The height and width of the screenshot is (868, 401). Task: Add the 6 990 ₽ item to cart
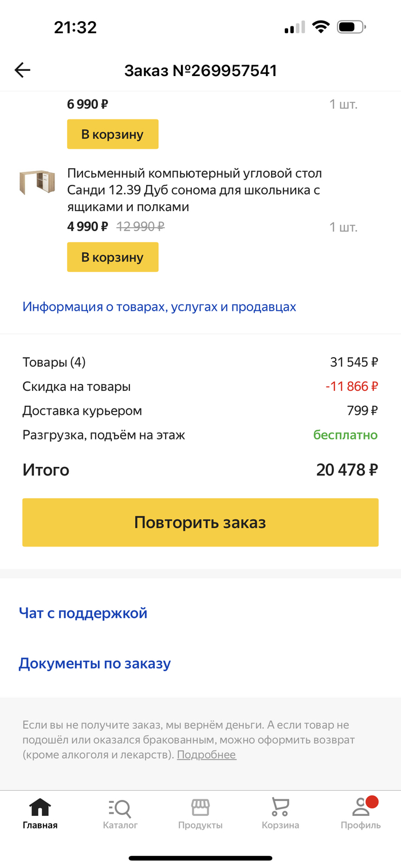[113, 134]
